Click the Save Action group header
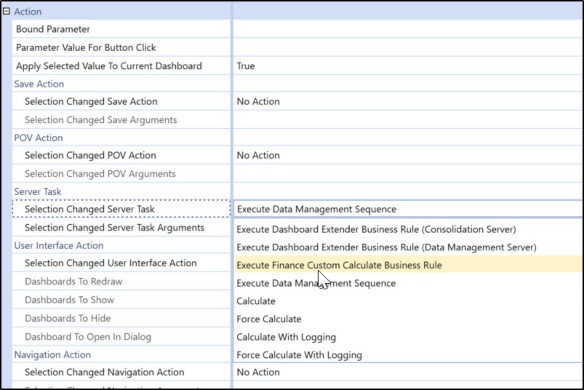Image resolution: width=584 pixels, height=390 pixels. [39, 84]
